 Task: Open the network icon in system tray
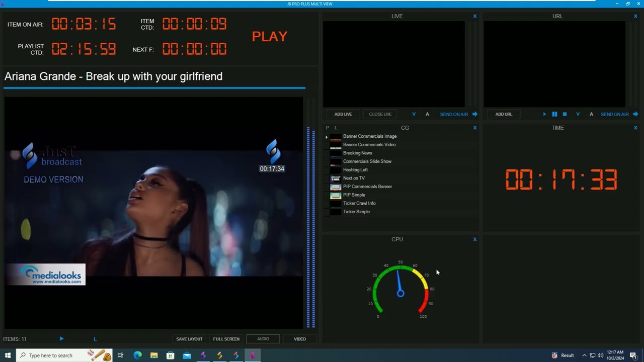pyautogui.click(x=592, y=355)
